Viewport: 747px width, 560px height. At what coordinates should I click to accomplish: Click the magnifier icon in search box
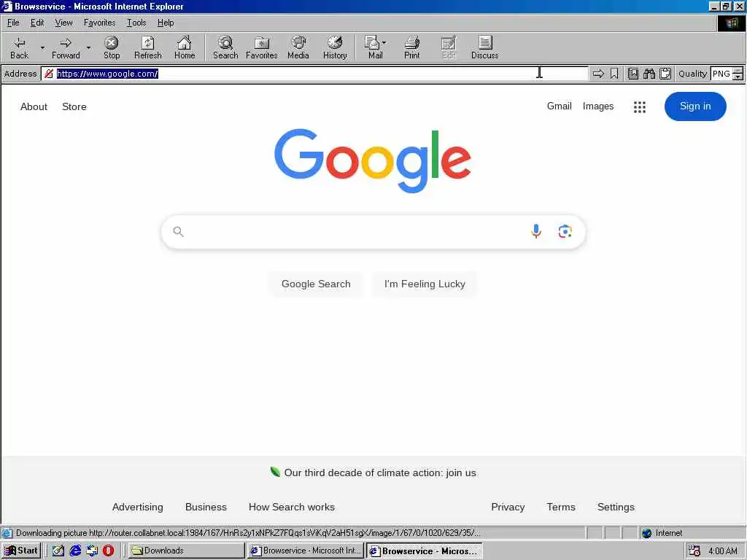tap(178, 231)
